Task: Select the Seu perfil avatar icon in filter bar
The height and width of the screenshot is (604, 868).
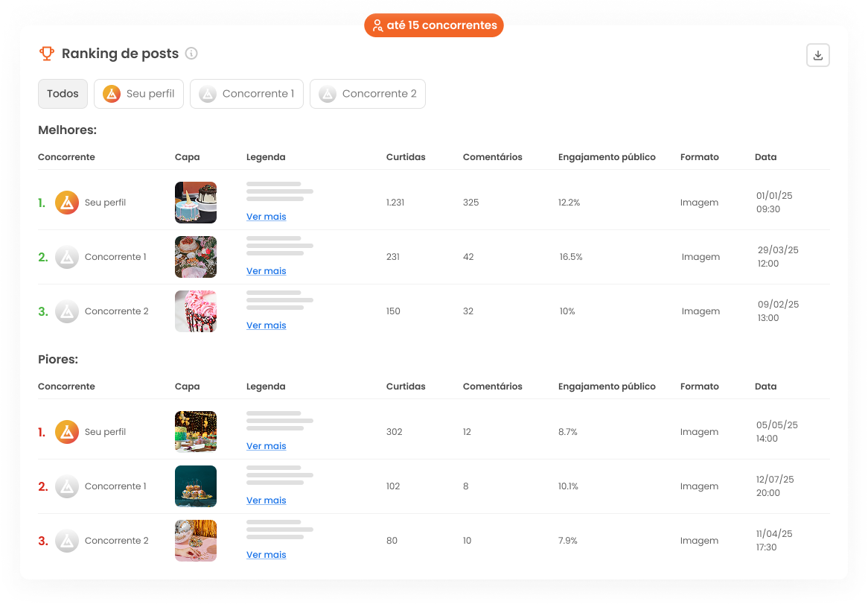Action: (x=112, y=94)
